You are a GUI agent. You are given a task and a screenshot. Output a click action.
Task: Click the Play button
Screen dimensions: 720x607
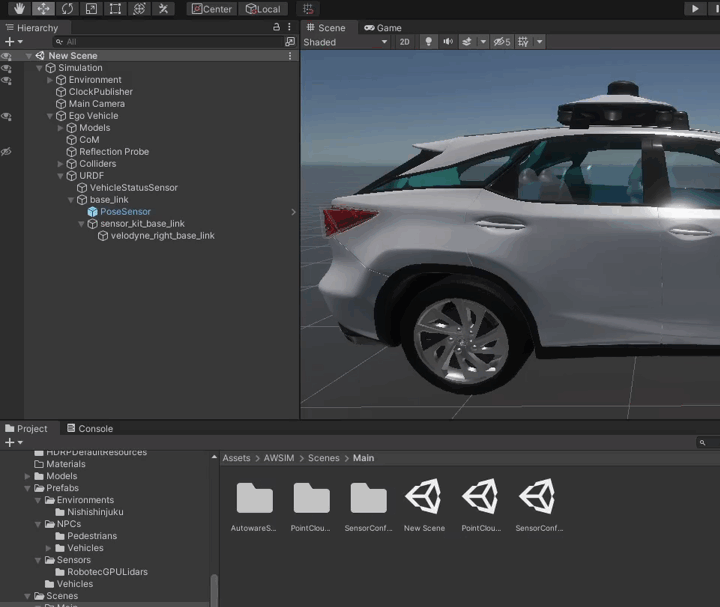(x=695, y=9)
